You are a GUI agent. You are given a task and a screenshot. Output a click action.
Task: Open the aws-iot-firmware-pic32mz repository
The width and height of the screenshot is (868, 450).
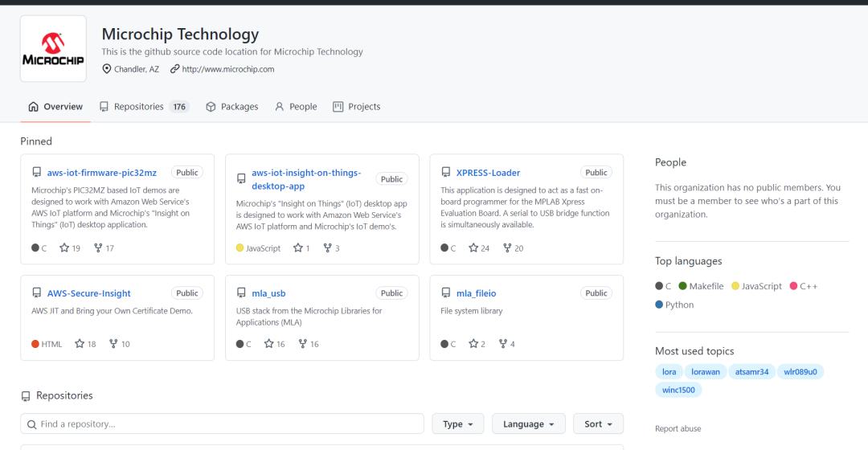tap(102, 173)
